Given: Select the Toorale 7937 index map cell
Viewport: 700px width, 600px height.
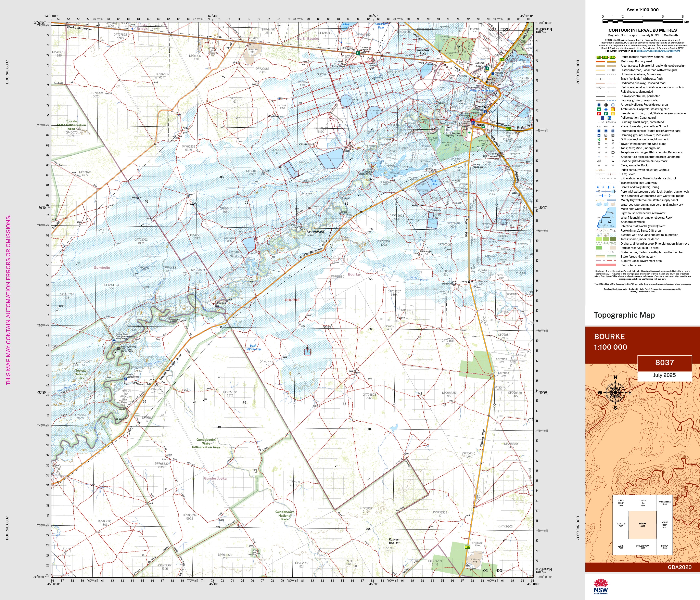Looking at the screenshot, I should click(621, 525).
